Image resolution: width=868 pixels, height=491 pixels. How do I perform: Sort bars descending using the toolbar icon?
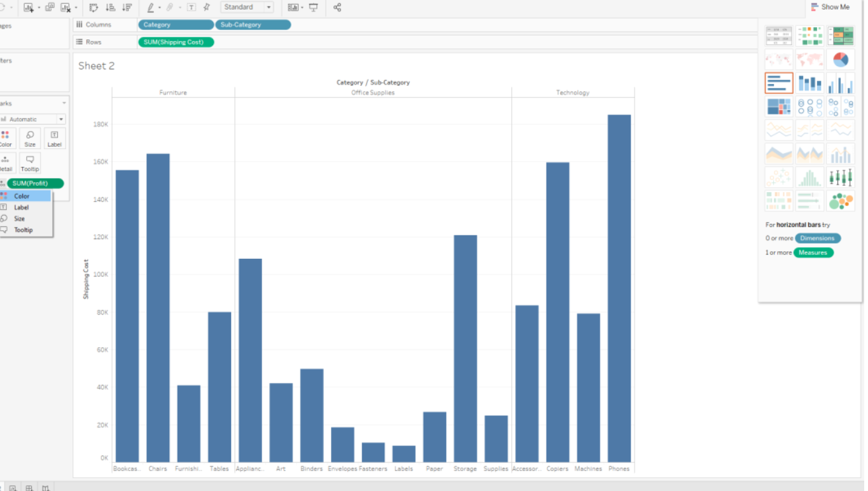(x=127, y=8)
